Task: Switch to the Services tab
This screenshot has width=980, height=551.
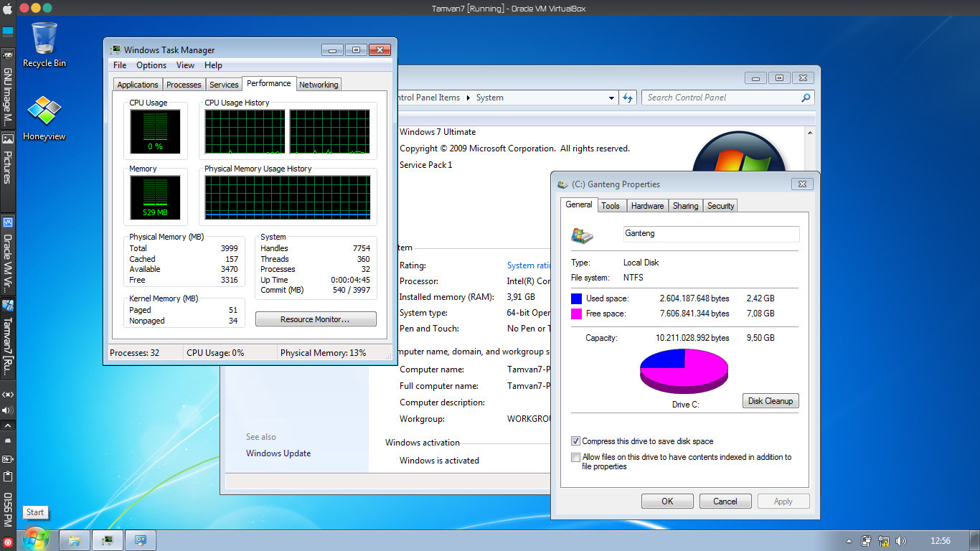Action: tap(224, 85)
